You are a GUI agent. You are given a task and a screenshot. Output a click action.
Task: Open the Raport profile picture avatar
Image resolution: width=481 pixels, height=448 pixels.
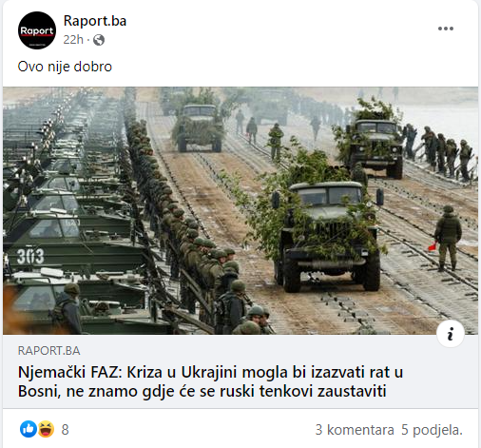click(x=37, y=30)
